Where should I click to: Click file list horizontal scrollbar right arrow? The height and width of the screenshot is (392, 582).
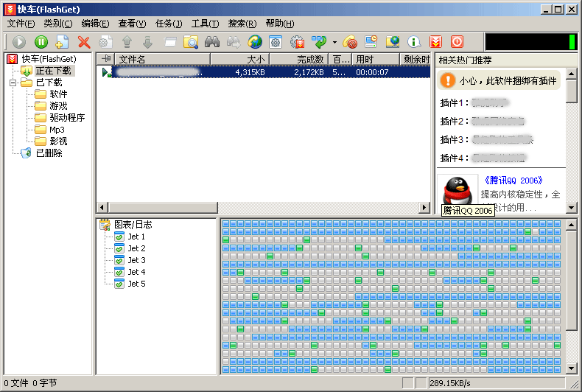click(x=424, y=208)
